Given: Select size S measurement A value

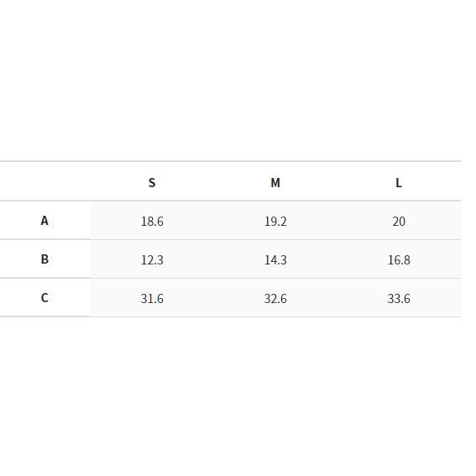Looking at the screenshot, I should 152,221.
